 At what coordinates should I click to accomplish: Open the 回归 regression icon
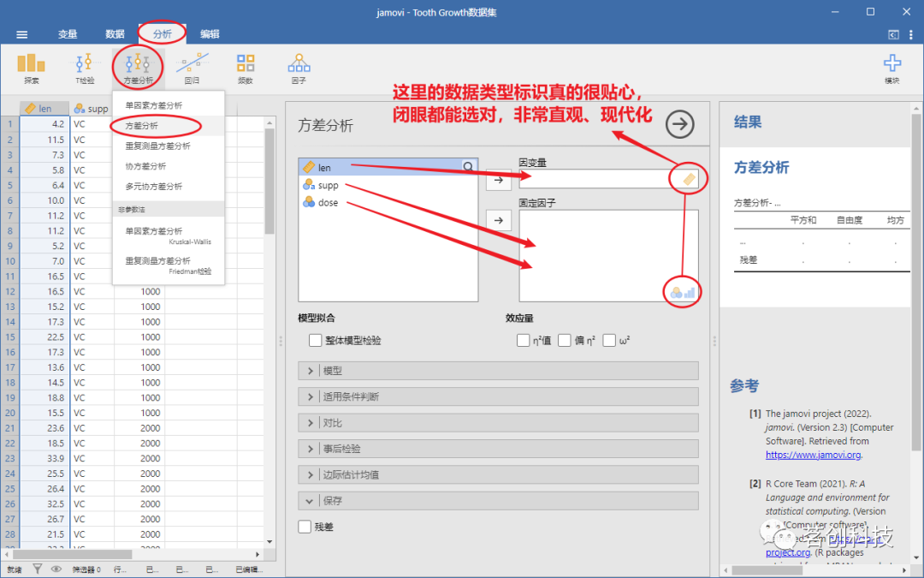[192, 68]
